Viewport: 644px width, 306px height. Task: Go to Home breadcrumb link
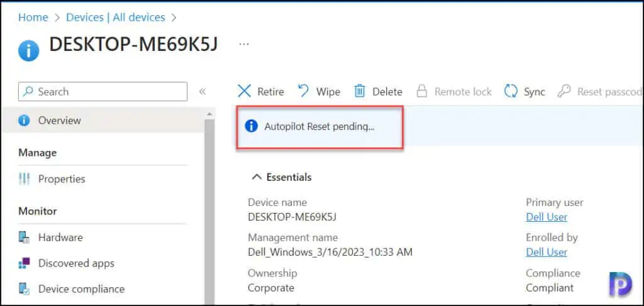33,17
